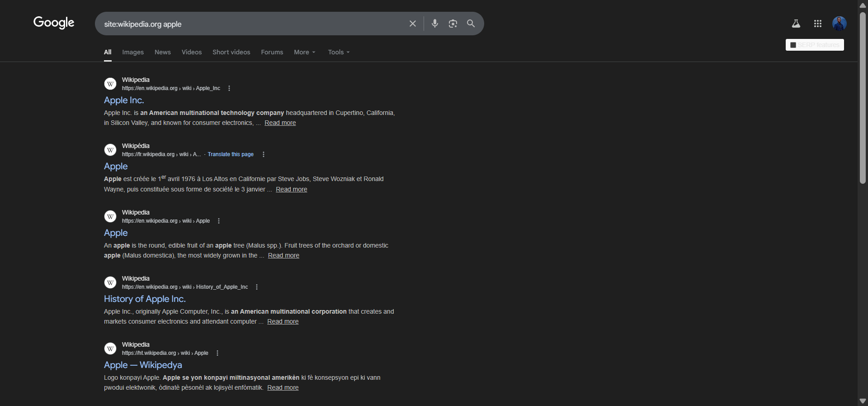This screenshot has height=406, width=868.
Task: Open Search Labs flask icon
Action: 796,24
